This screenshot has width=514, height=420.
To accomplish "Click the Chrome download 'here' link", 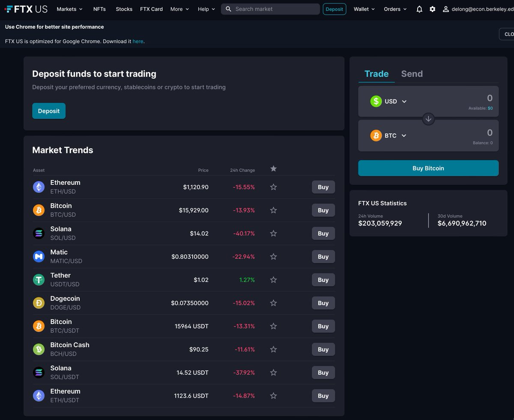I will 138,42.
